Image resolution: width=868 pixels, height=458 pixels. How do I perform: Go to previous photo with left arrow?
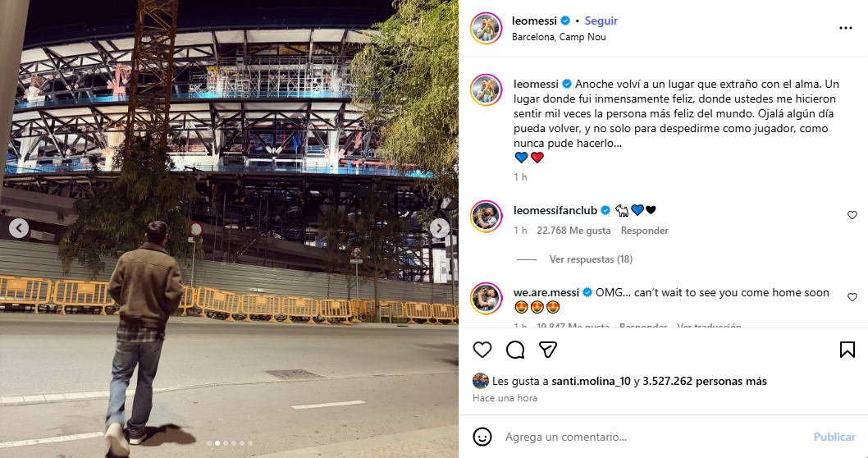19,228
